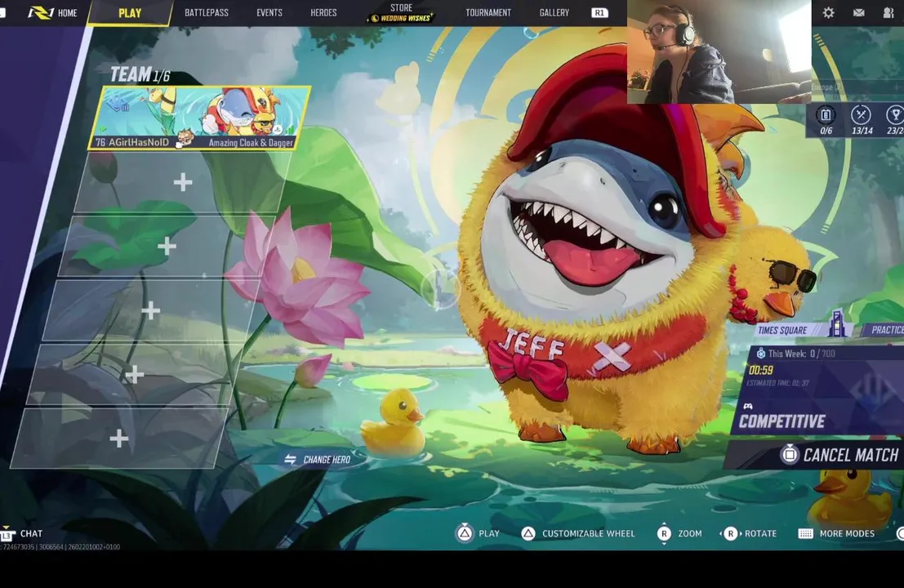Click the Team 1/6 heading
This screenshot has height=588, width=904.
point(140,75)
